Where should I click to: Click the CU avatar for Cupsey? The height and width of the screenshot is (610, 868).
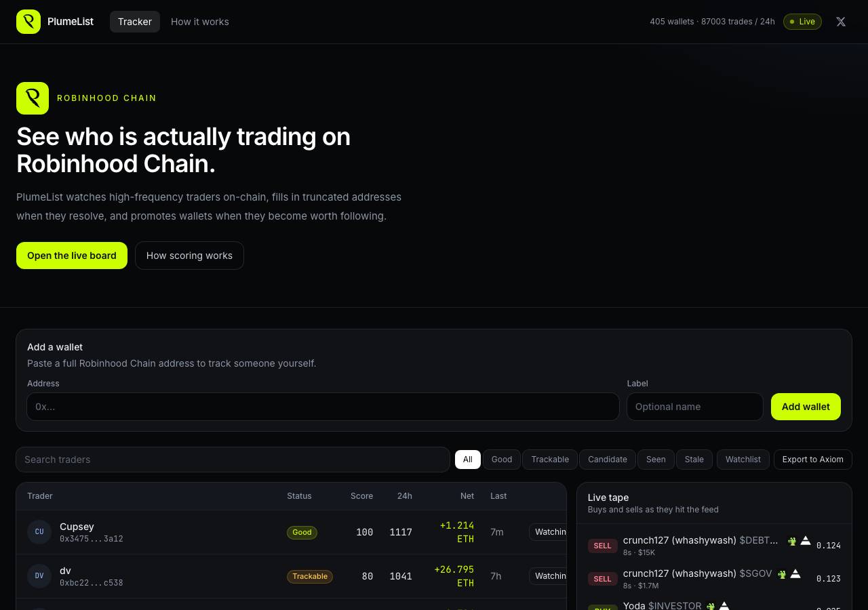pos(39,532)
